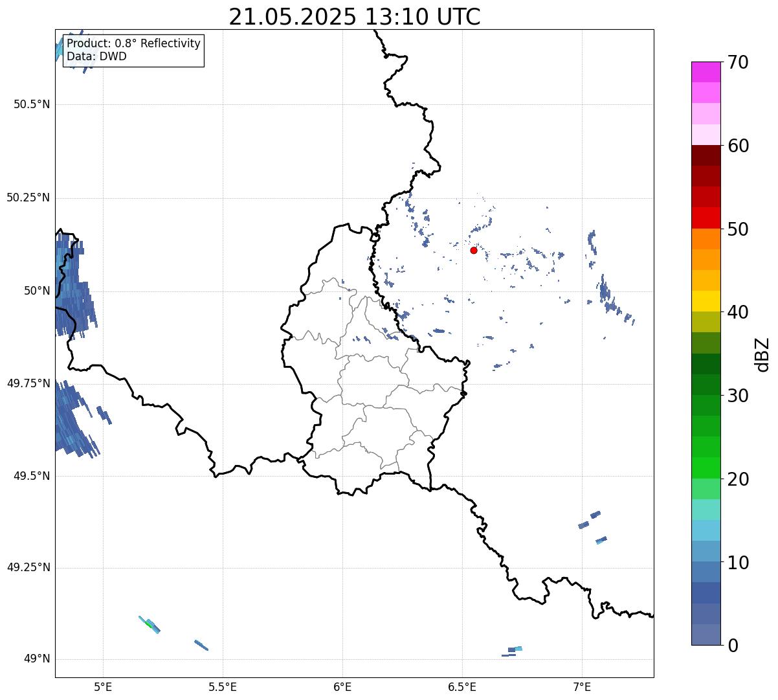This screenshot has width=778, height=700.
Task: Click the magenta top colorbar segment
Action: [x=706, y=72]
